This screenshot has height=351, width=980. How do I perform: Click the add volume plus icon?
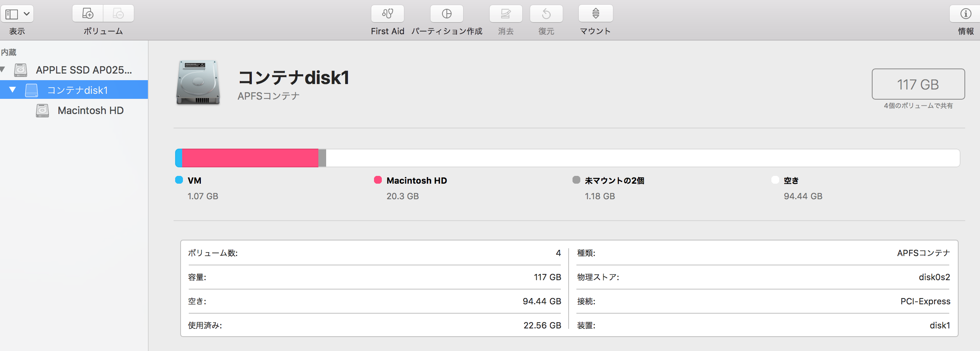pos(88,14)
